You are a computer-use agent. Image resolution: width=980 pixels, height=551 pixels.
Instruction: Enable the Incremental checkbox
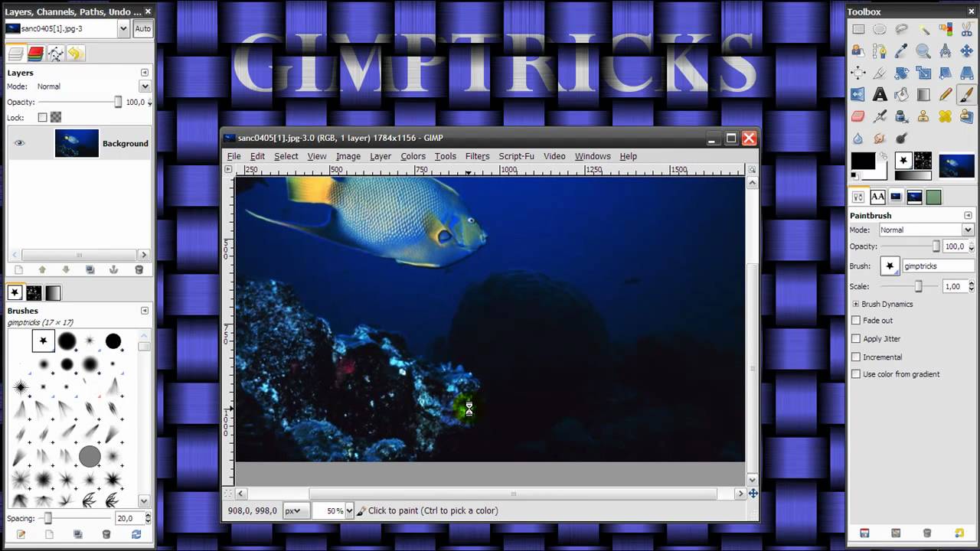[x=856, y=357]
